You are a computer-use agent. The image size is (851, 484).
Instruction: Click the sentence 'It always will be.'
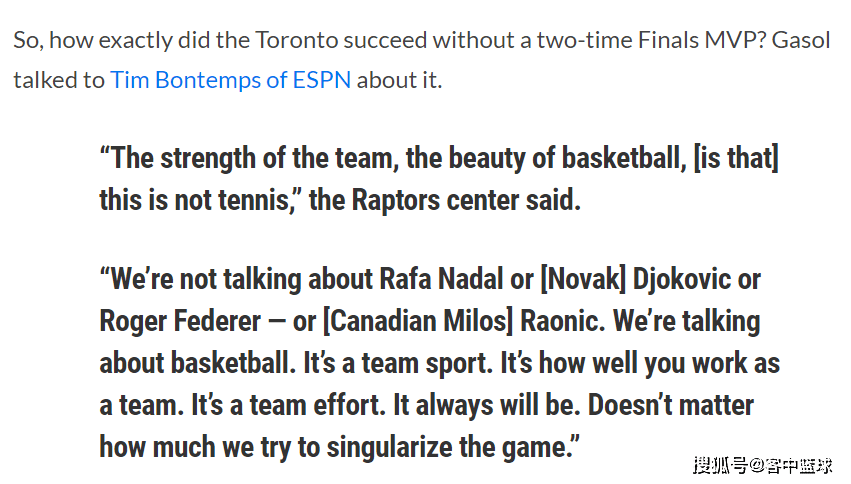point(487,405)
